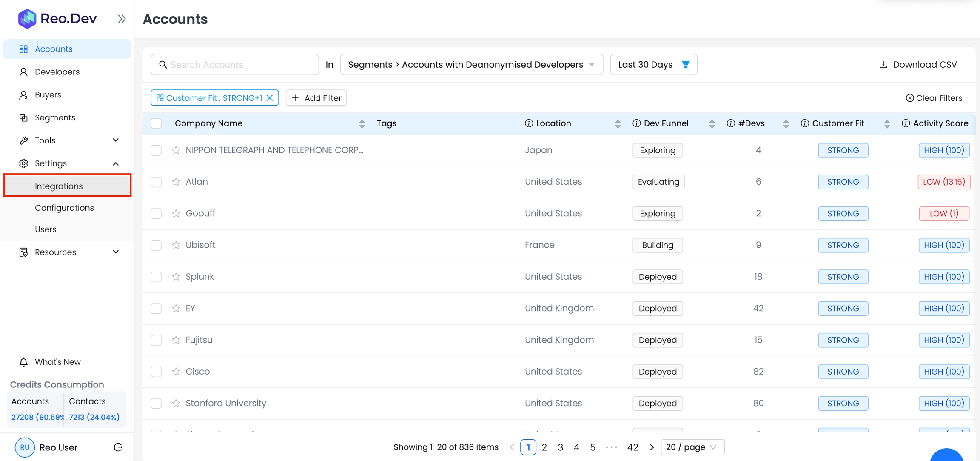
Task: Open What's New bell notification
Action: coord(24,362)
